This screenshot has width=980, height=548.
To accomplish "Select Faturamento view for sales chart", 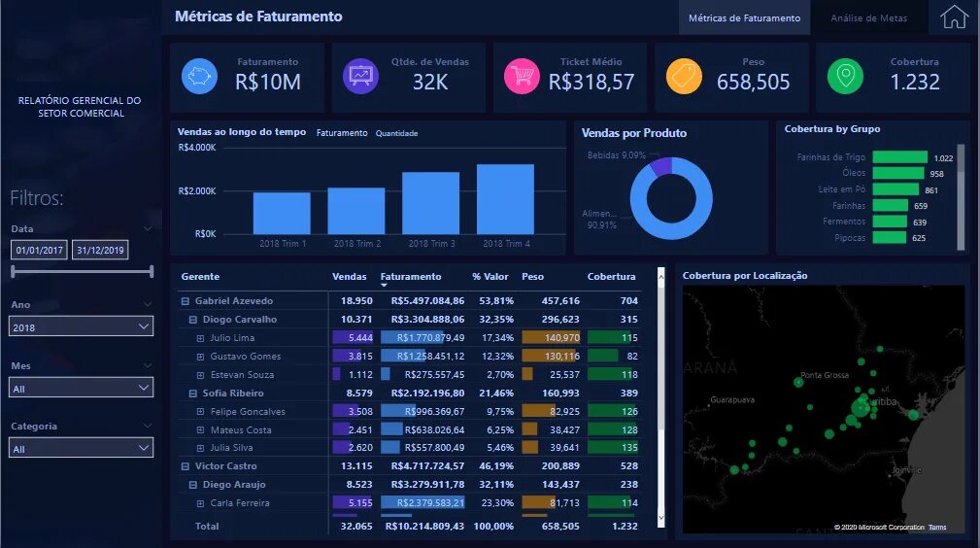I will 342,132.
